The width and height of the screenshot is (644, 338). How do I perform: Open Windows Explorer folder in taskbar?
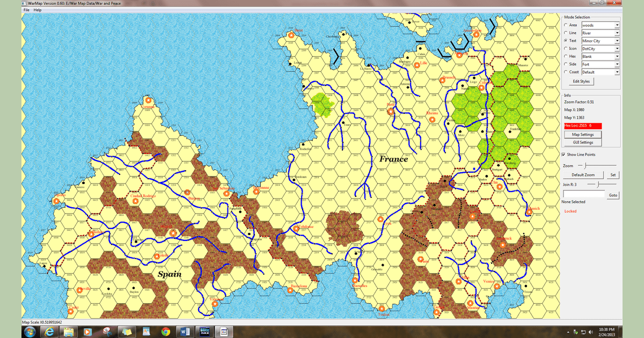pos(69,332)
